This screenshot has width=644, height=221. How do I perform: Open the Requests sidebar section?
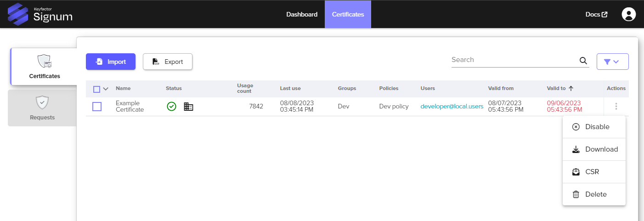coord(42,108)
